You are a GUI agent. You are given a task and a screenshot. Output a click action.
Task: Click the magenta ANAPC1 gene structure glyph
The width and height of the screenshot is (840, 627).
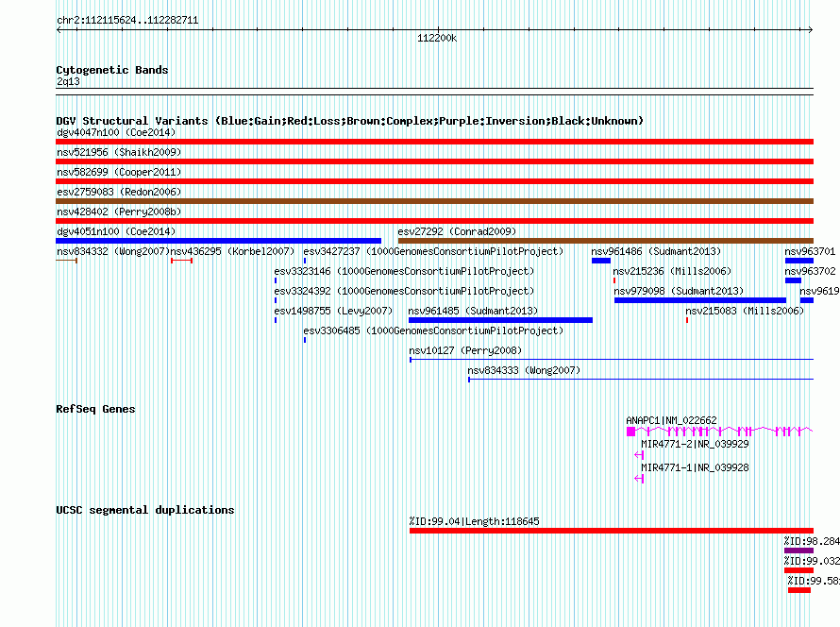(x=719, y=432)
